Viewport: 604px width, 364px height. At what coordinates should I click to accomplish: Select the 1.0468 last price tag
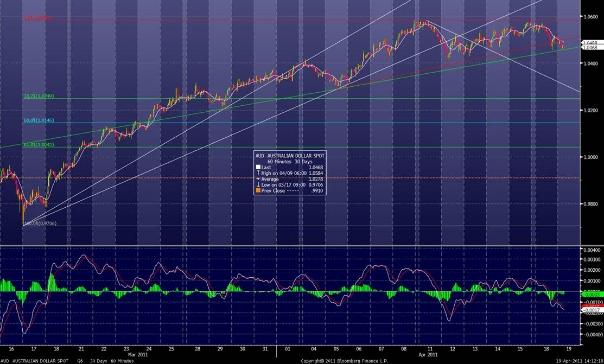[x=589, y=48]
